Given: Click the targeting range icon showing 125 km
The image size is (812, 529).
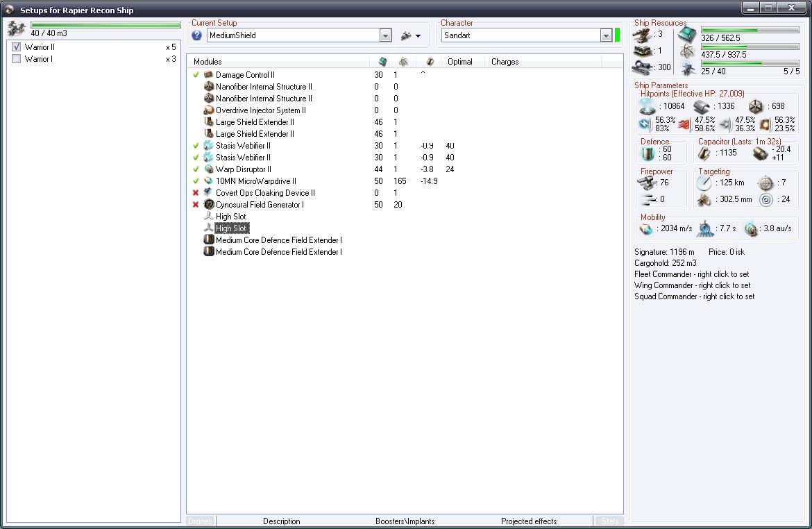Looking at the screenshot, I should 704,183.
